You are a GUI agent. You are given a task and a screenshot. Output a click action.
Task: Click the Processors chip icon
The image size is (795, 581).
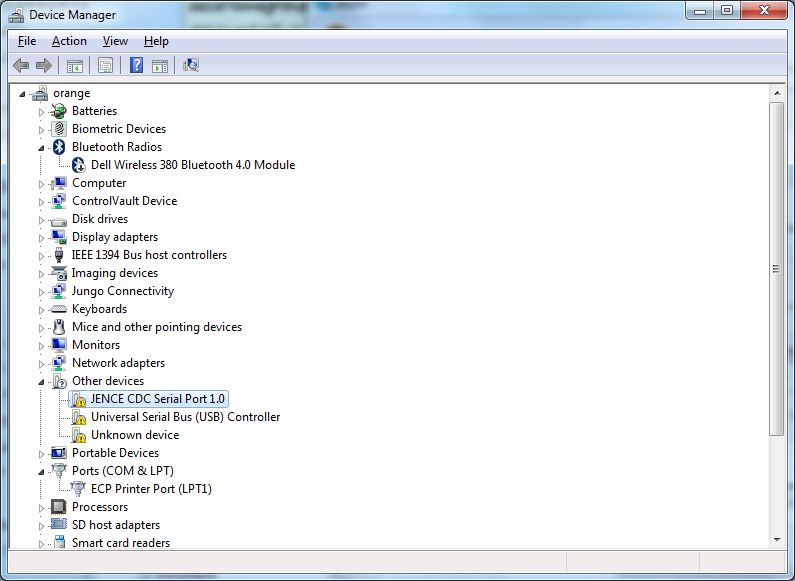[59, 507]
